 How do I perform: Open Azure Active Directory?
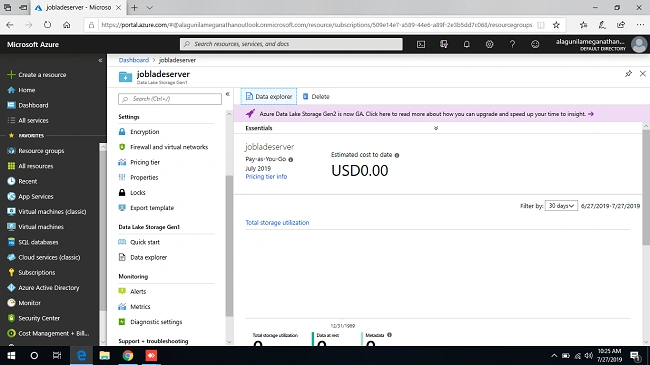point(44,288)
